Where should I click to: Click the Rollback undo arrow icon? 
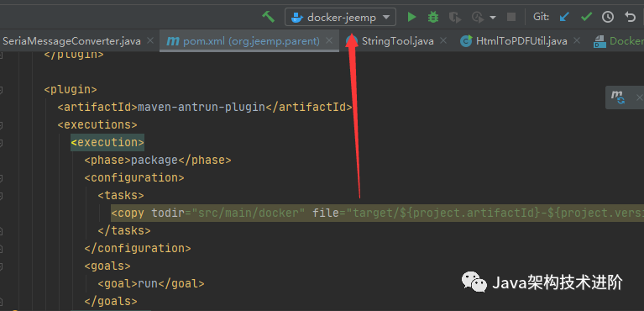(630, 18)
